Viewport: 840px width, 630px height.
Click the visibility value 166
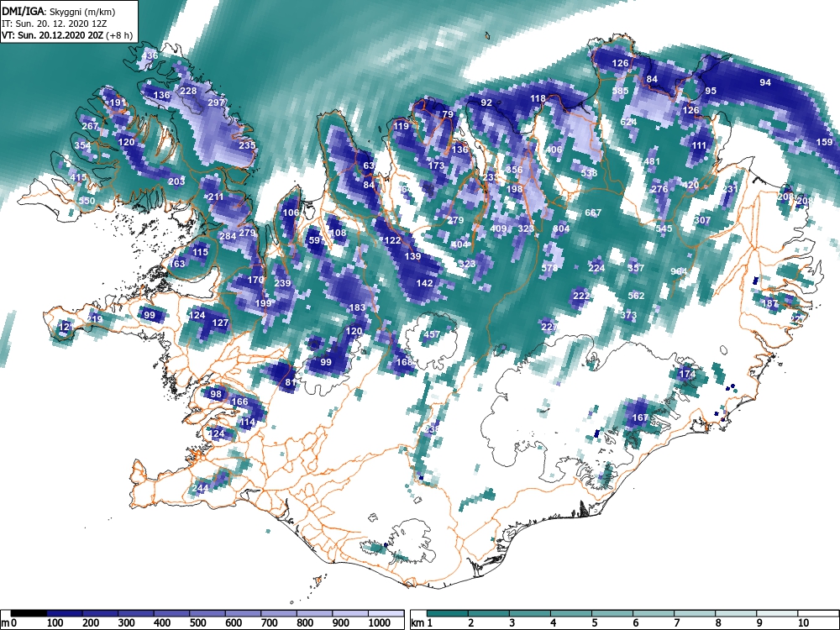click(x=239, y=402)
